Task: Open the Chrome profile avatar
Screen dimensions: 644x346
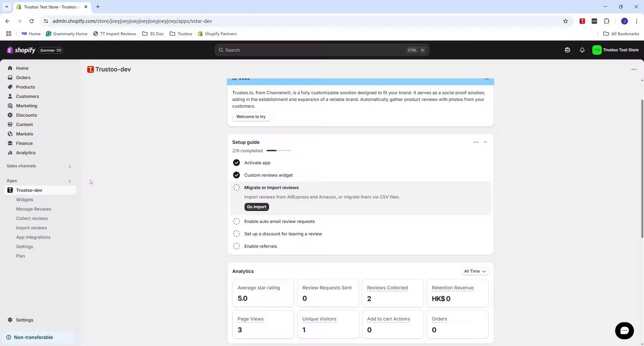Action: (x=624, y=21)
